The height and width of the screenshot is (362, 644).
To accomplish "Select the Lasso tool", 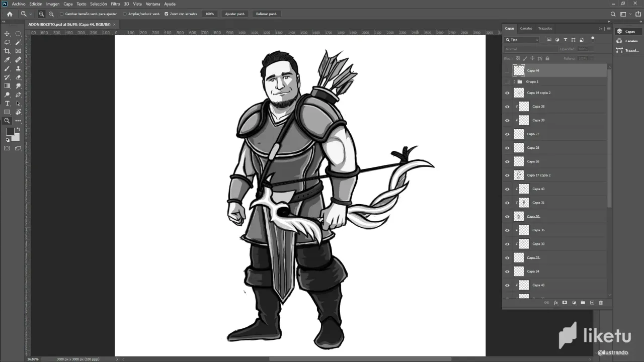I will pos(7,42).
